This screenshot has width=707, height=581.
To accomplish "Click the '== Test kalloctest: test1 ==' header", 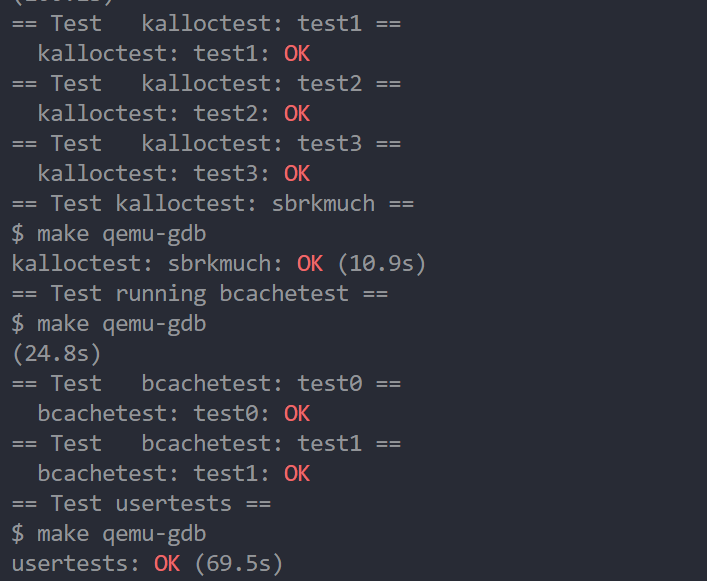I will pyautogui.click(x=207, y=24).
